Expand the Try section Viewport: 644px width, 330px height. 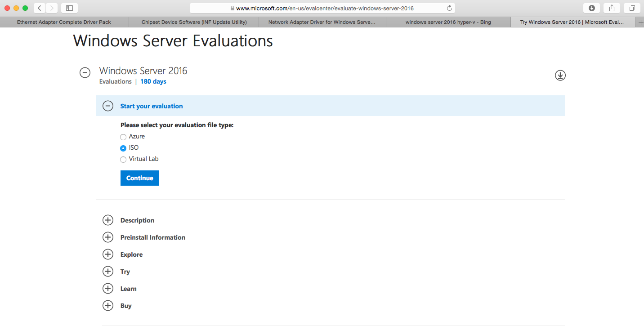tap(108, 272)
